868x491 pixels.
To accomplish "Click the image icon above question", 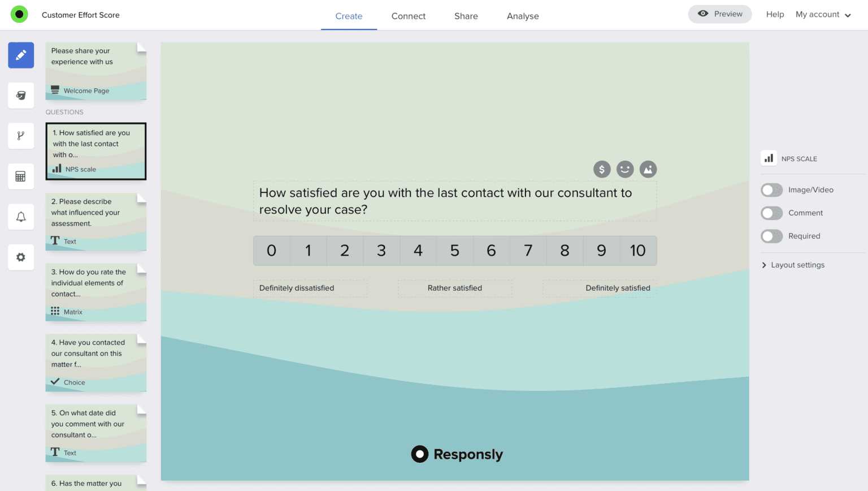I will [x=648, y=169].
